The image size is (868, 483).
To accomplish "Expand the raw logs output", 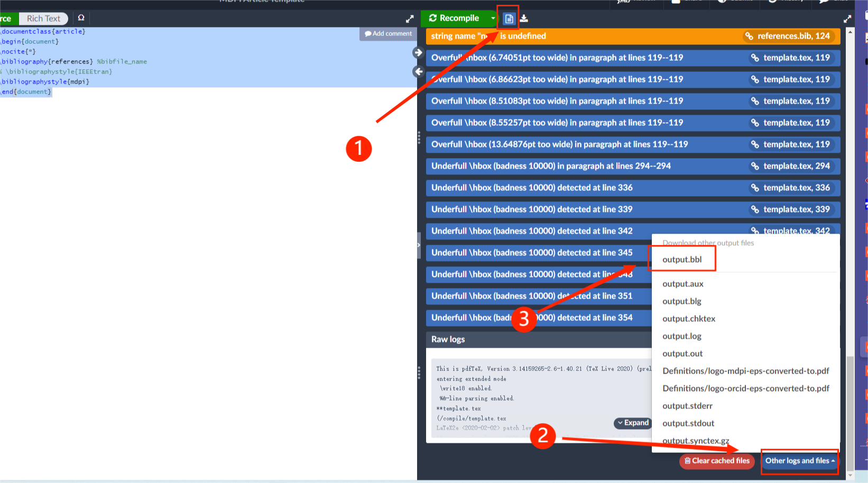I will (633, 423).
